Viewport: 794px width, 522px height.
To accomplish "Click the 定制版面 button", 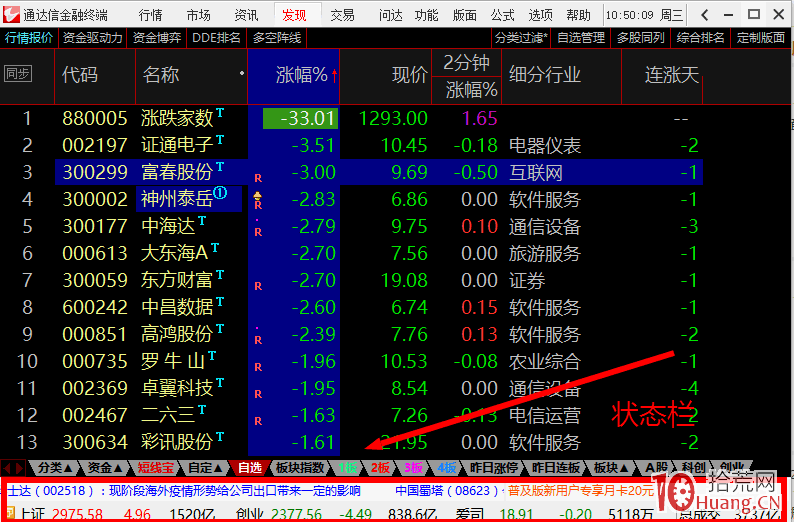I will click(x=761, y=38).
